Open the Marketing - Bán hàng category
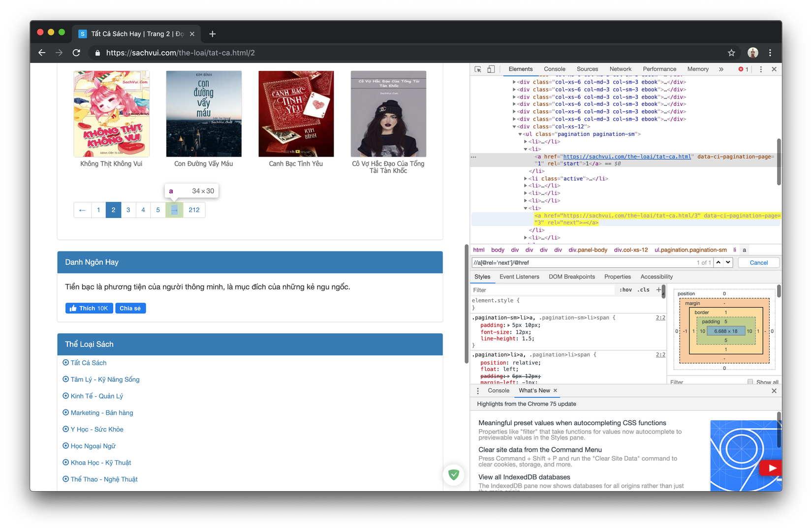The image size is (812, 531). coord(102,413)
